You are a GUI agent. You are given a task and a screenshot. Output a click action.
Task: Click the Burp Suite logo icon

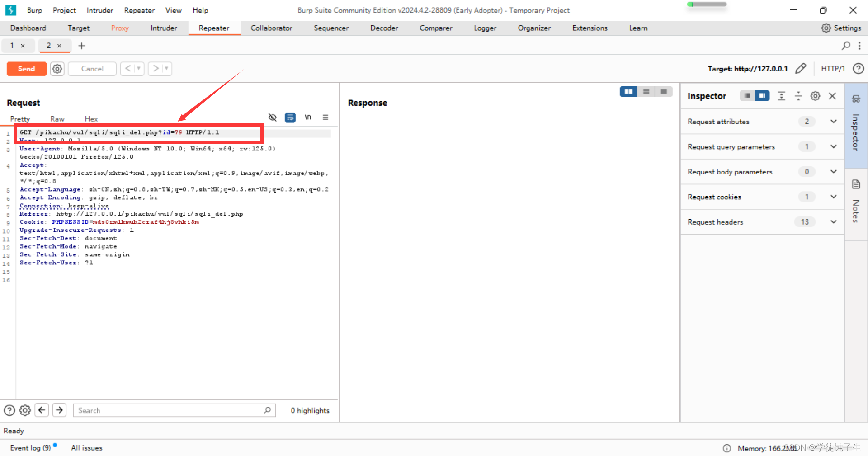pos(11,10)
